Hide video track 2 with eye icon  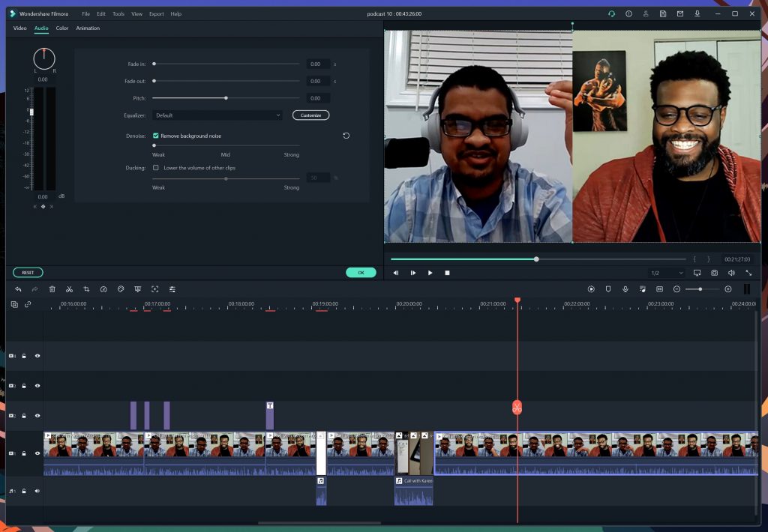point(37,416)
